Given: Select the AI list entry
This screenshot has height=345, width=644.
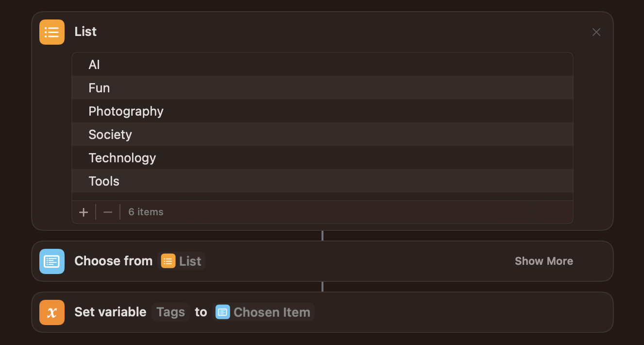Looking at the screenshot, I should [94, 65].
